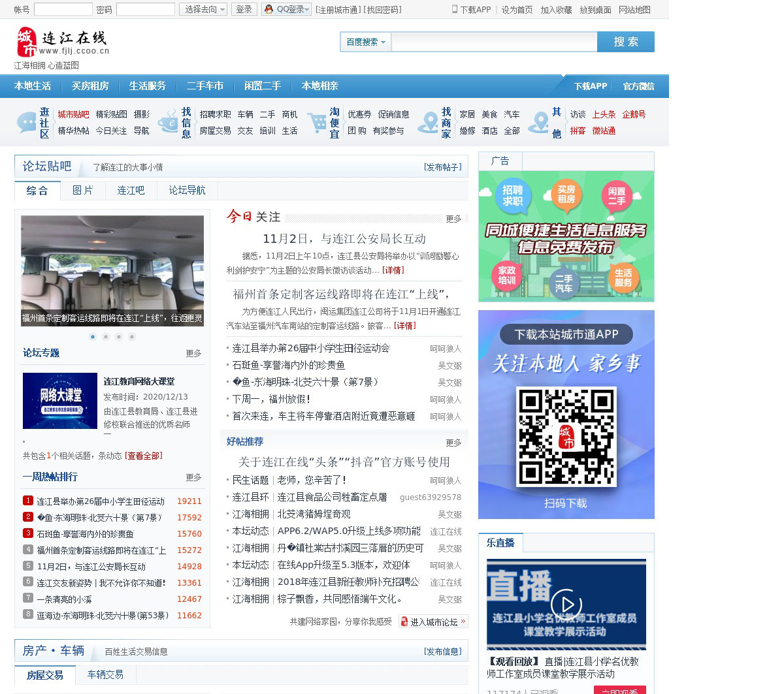Click the phone icon next to 下载APP
The image size is (784, 694).
point(455,9)
